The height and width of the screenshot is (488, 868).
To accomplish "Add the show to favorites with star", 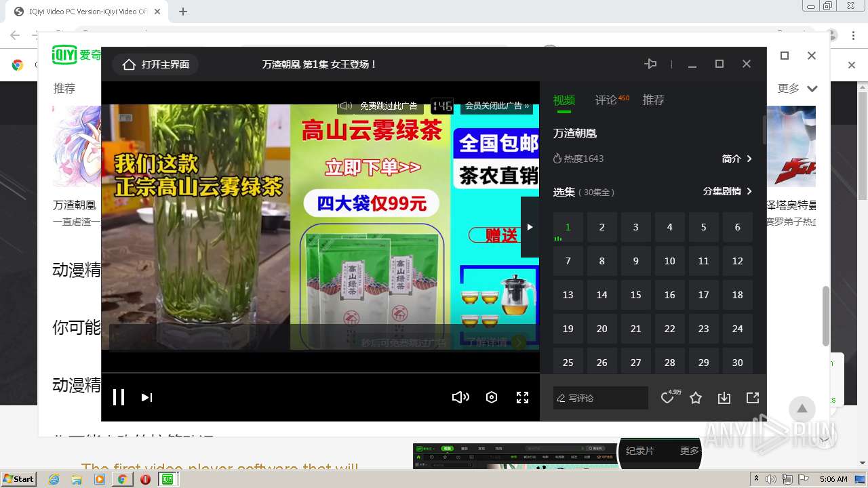I will pos(696,398).
